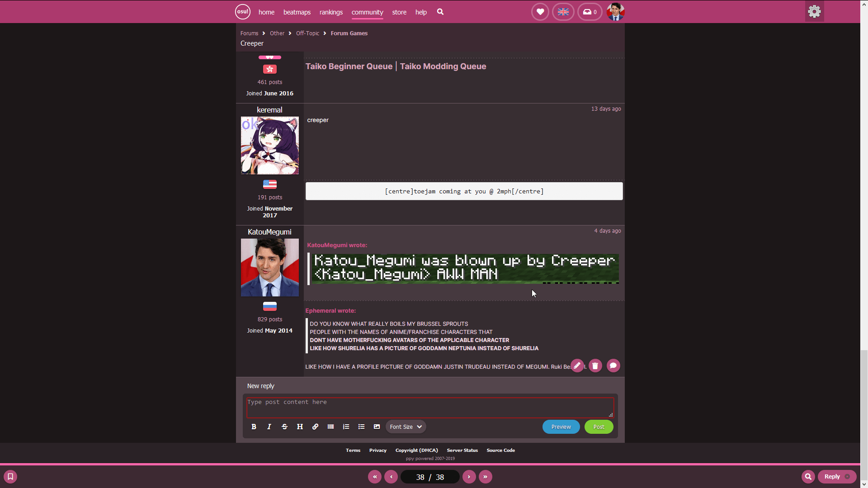
Task: Toggle the bookmark icon in the bottom bar
Action: pos(10,477)
